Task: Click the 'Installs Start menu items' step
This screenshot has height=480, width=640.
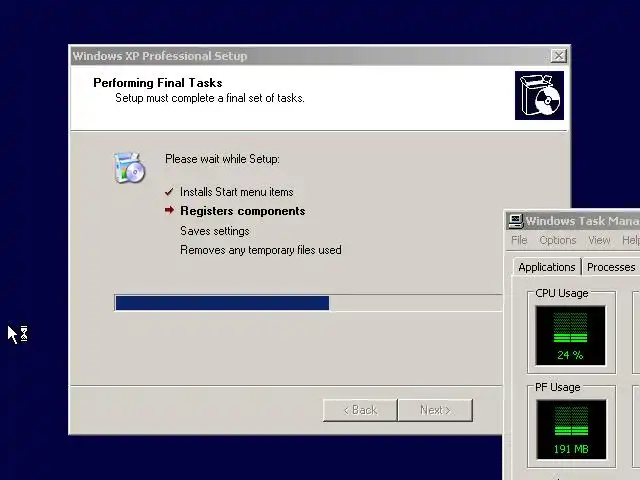Action: tap(237, 192)
